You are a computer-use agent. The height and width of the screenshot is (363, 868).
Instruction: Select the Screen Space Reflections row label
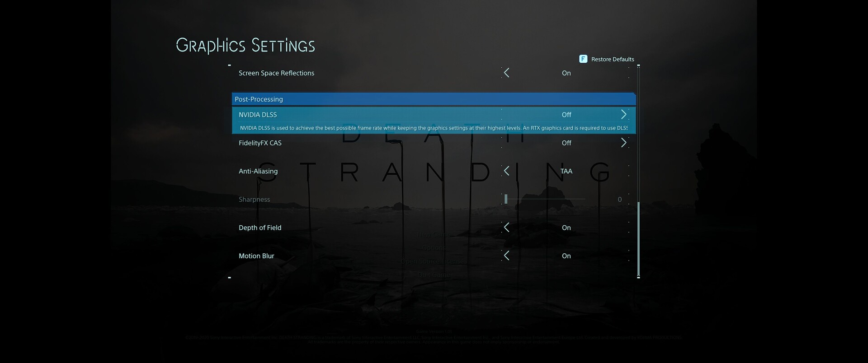[x=276, y=73]
